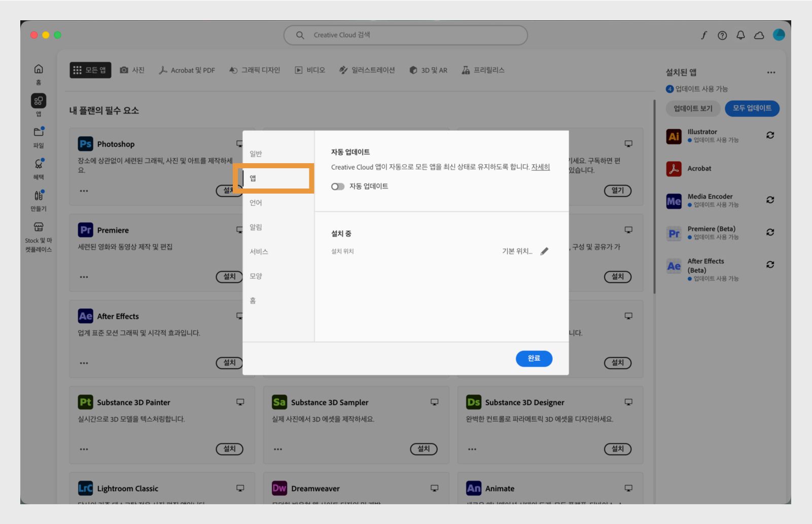Select the 그래픽 디자인 category

tap(255, 70)
